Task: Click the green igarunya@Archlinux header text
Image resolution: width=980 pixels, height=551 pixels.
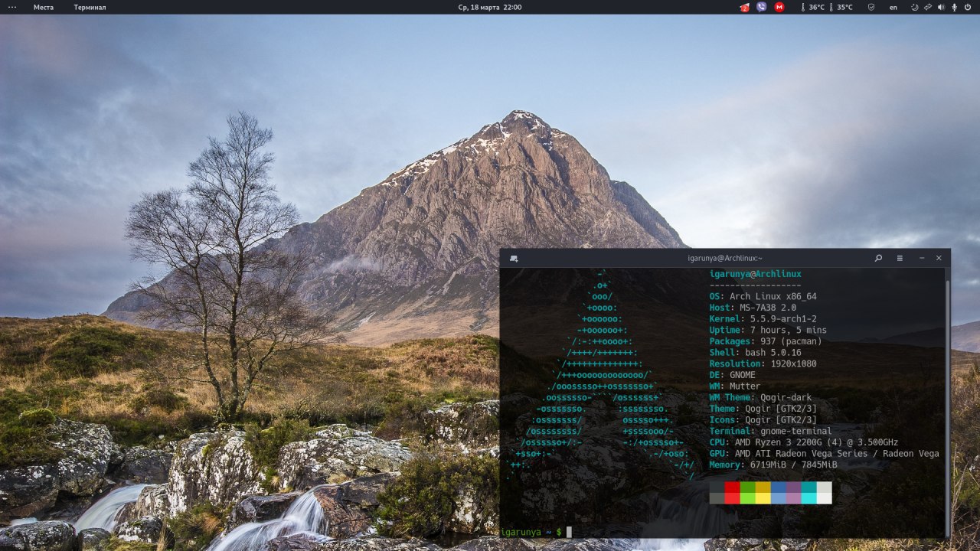Action: 756,274
